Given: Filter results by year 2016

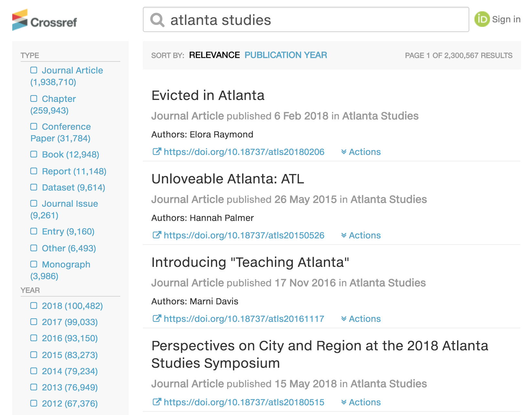Looking at the screenshot, I should coord(34,338).
